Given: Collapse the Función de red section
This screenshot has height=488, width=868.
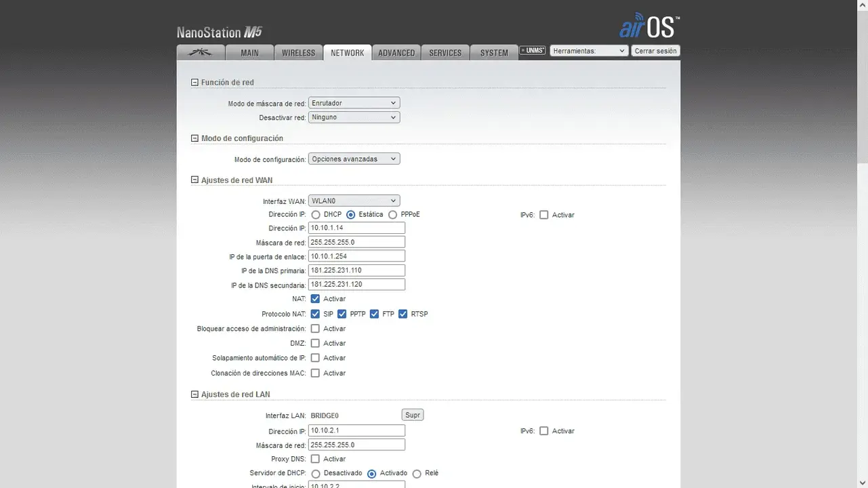Looking at the screenshot, I should pos(194,83).
